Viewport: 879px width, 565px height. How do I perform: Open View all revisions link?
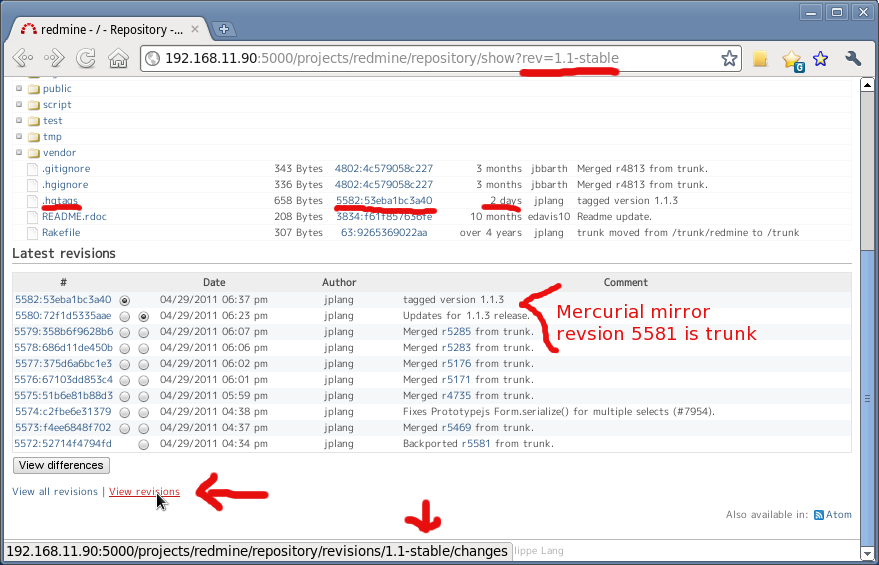tap(55, 492)
